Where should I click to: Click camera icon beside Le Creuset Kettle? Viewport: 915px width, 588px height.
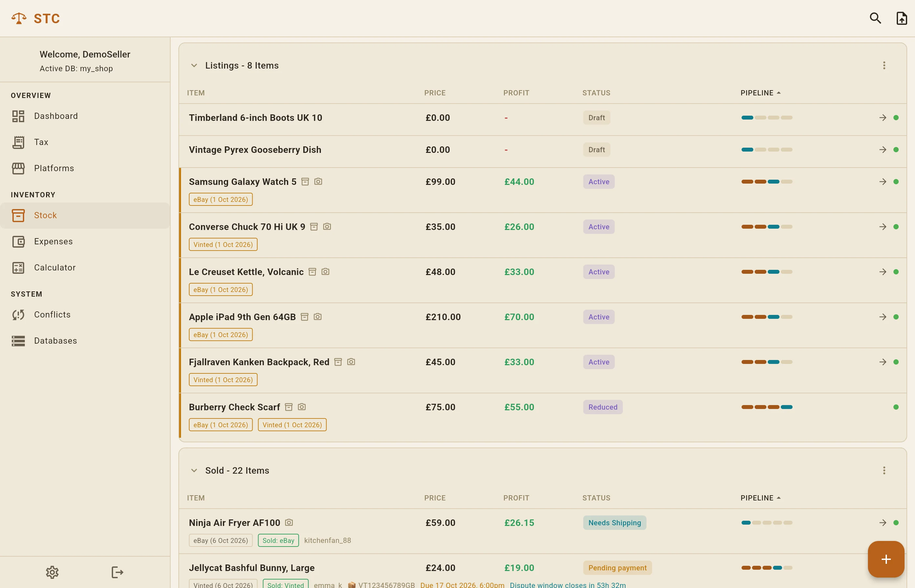[x=325, y=271]
